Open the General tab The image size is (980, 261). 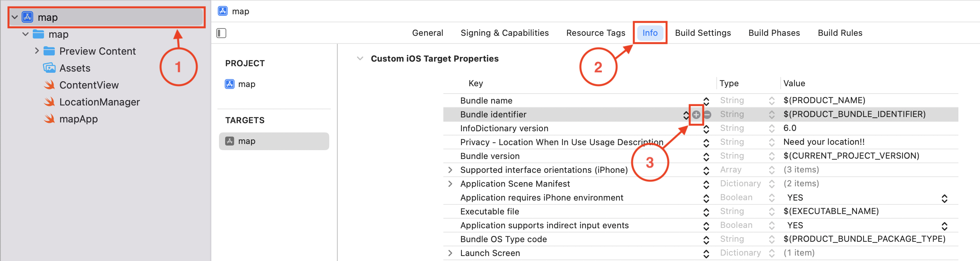click(x=427, y=33)
